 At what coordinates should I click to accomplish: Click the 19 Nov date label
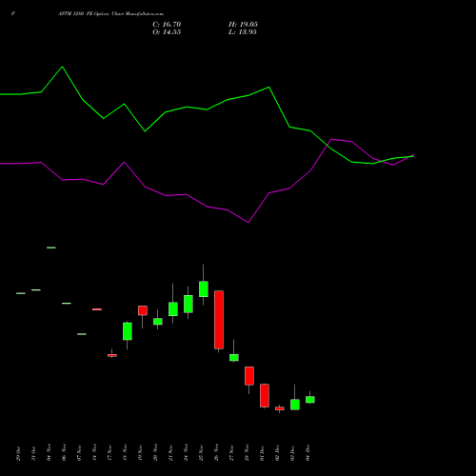[140, 453]
